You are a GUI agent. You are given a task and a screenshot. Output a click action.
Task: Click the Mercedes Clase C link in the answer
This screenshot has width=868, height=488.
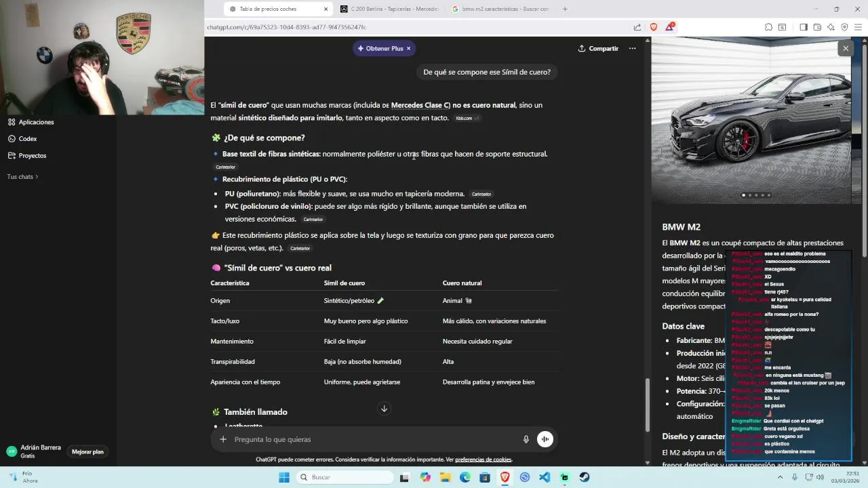420,105
